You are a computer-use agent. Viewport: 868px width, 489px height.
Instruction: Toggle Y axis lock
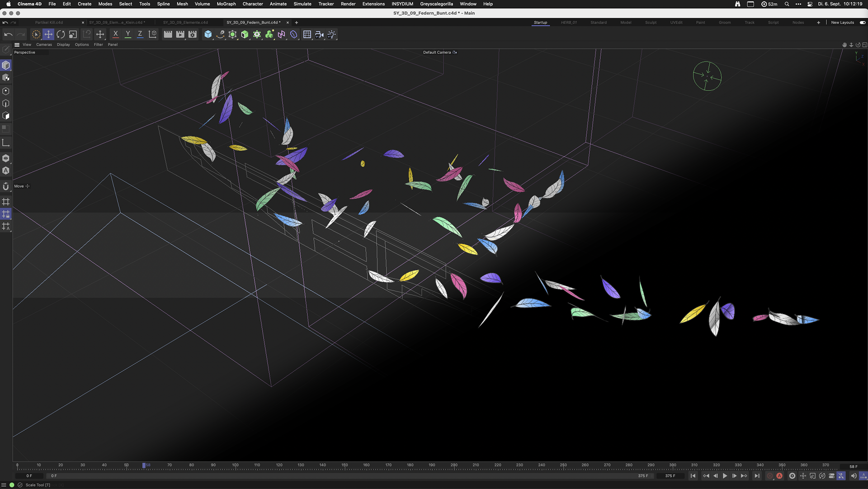(128, 34)
